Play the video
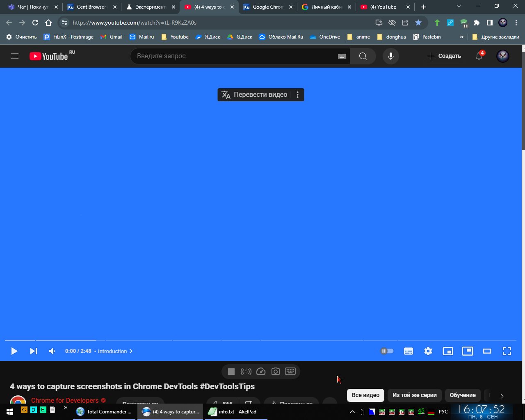The height and width of the screenshot is (420, 525). point(14,351)
